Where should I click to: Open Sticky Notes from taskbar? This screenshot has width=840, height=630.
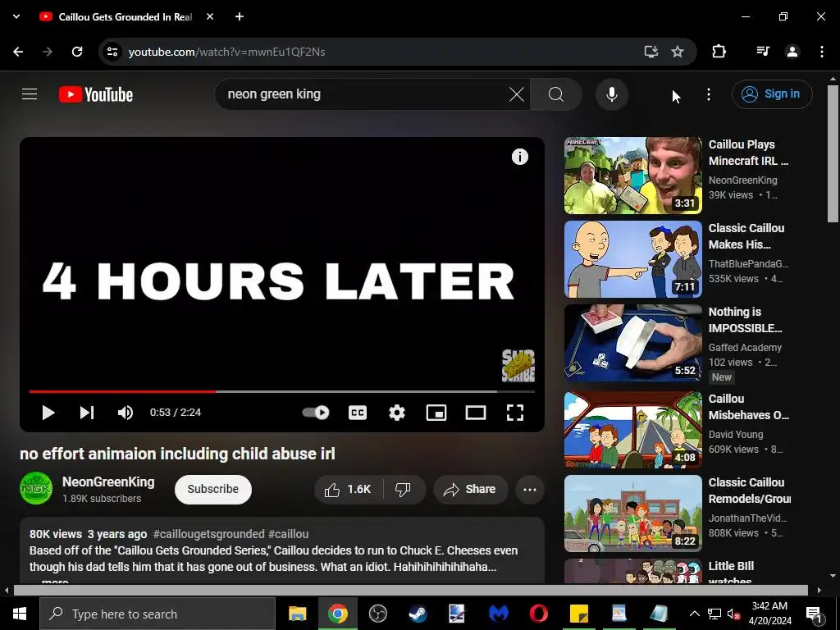578,614
